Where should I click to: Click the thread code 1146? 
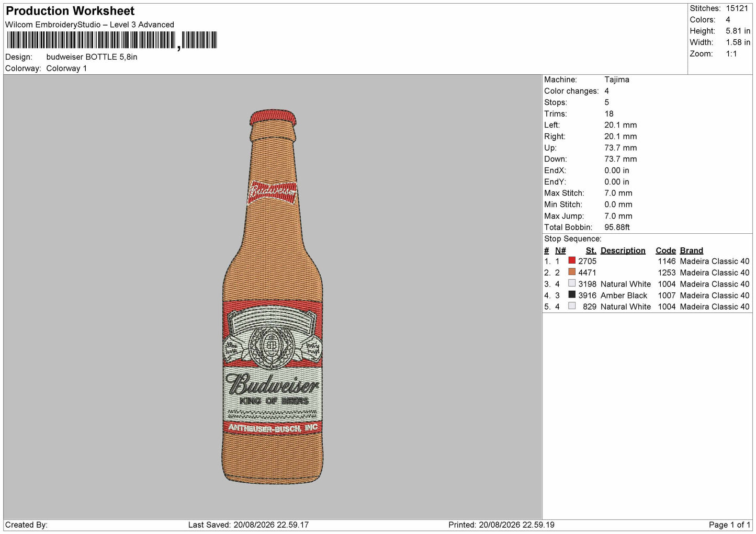point(667,261)
